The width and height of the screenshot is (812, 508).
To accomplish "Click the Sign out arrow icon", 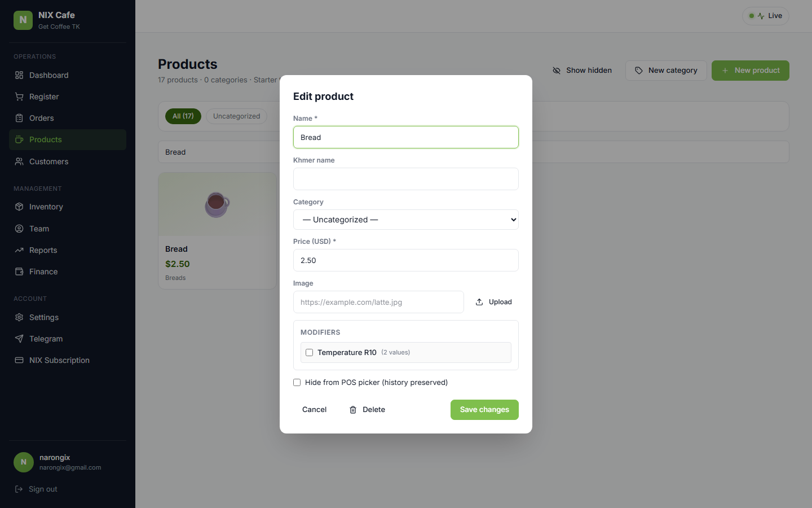I will click(19, 489).
